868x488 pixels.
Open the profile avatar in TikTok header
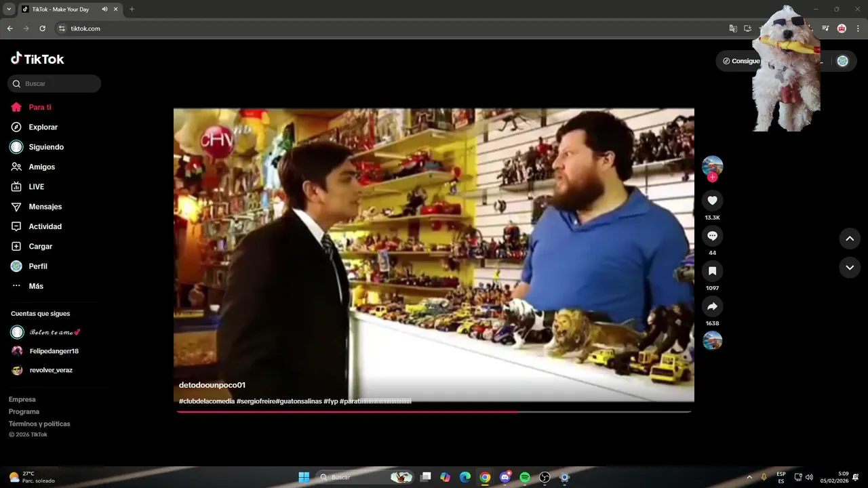[842, 61]
